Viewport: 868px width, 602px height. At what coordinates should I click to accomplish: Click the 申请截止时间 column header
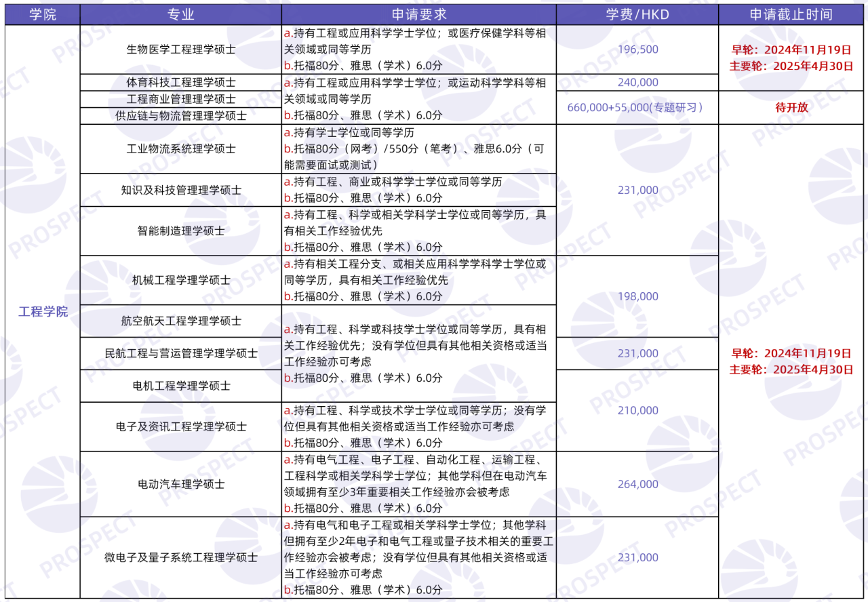(x=791, y=14)
